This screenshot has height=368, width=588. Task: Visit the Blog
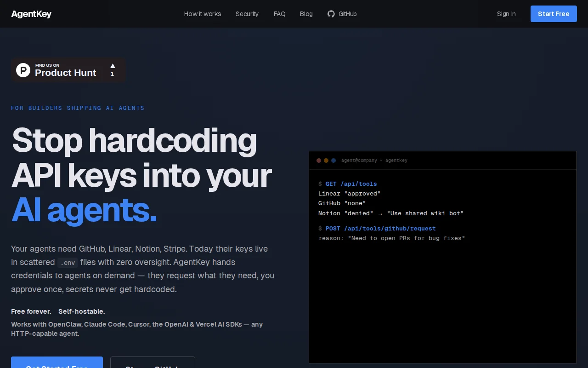tap(306, 14)
